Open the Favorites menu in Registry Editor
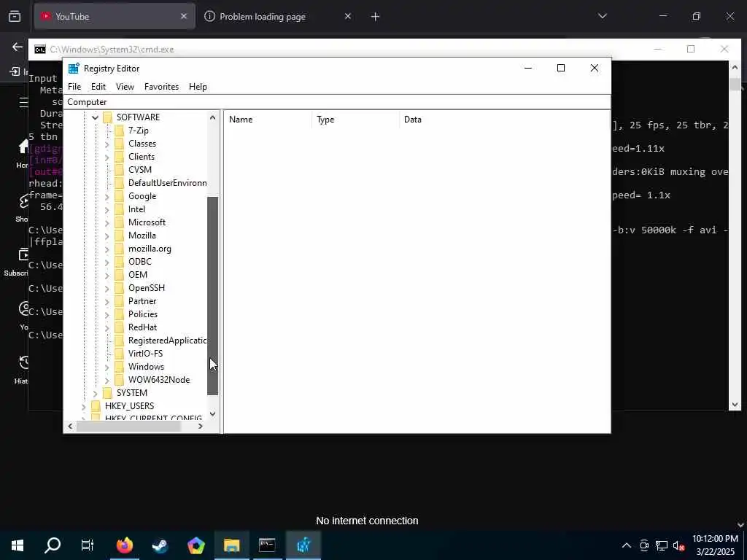The width and height of the screenshot is (747, 560). [161, 87]
